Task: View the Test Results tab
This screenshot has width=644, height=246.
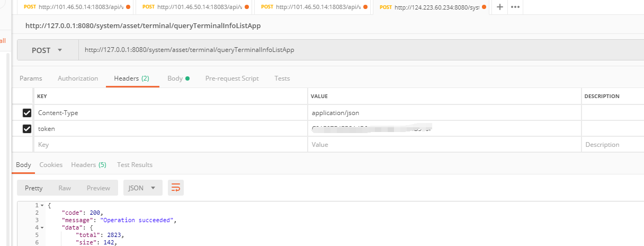Action: click(x=135, y=165)
